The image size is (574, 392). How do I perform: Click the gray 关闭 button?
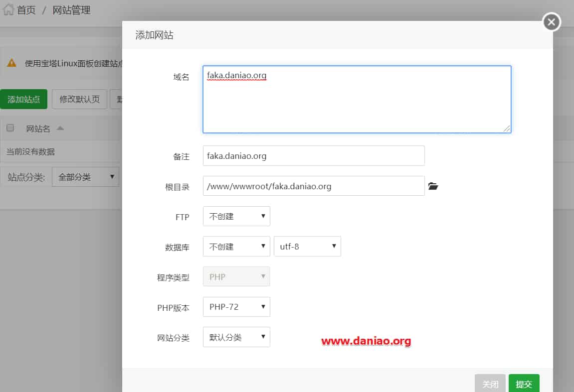[x=490, y=384]
